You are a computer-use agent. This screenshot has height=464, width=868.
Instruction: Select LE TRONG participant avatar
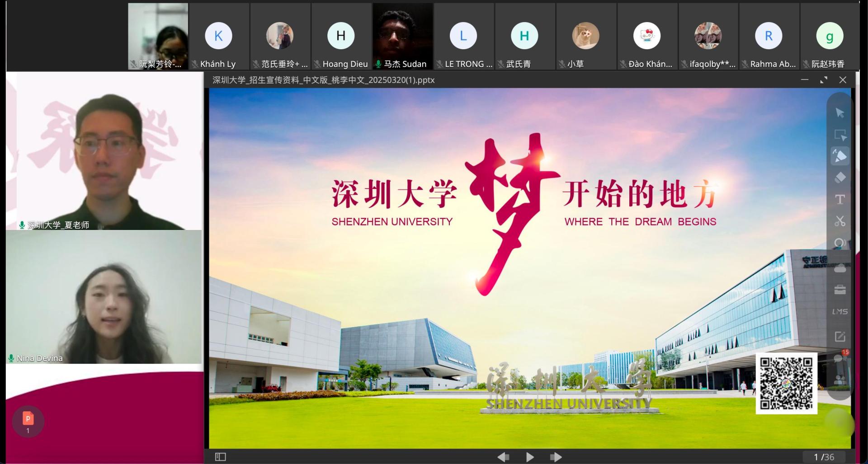pyautogui.click(x=463, y=36)
